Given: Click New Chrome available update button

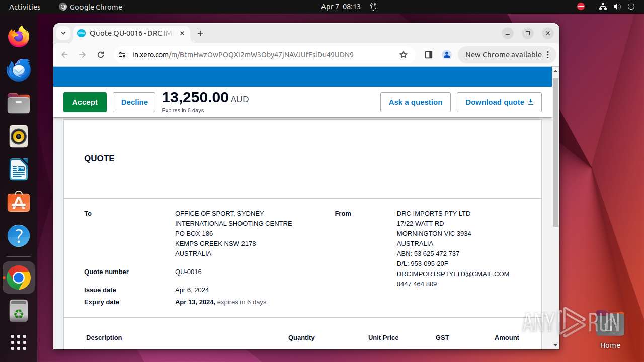Looking at the screenshot, I should 507,55.
